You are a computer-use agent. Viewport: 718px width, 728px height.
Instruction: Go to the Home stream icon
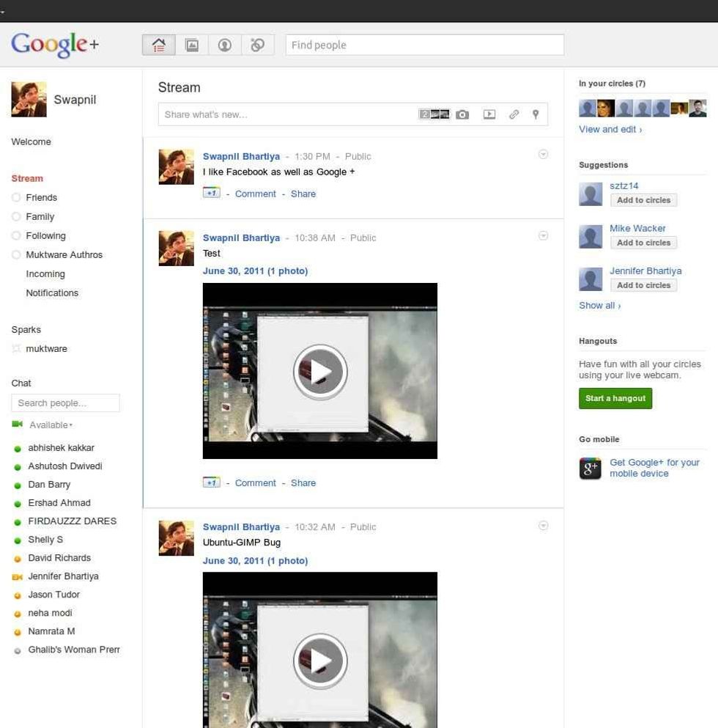[158, 45]
